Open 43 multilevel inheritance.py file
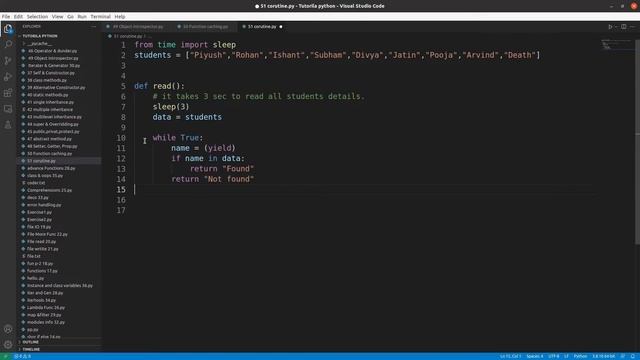This screenshot has width=640, height=360. point(54,117)
